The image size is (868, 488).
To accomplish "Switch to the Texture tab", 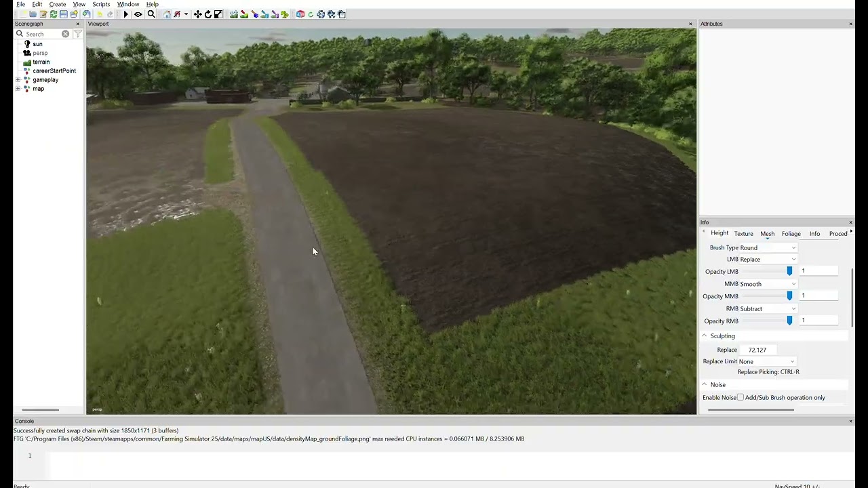I will (x=743, y=234).
